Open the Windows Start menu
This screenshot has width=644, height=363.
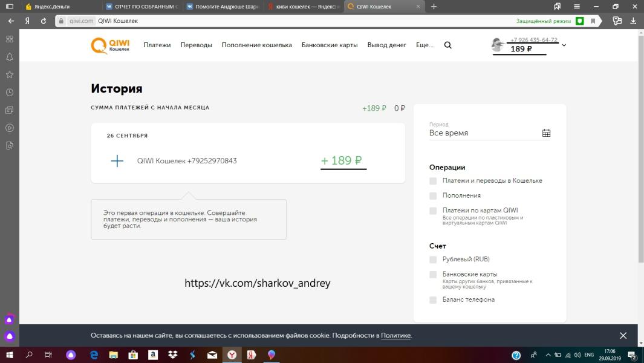(x=10, y=355)
